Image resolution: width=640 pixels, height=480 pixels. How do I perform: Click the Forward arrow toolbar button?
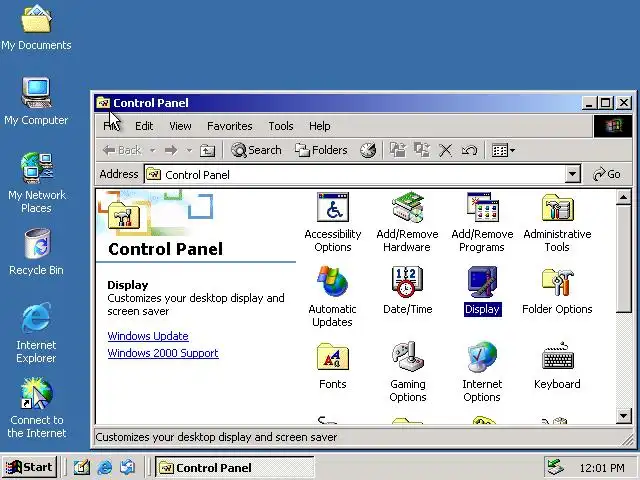click(x=171, y=151)
